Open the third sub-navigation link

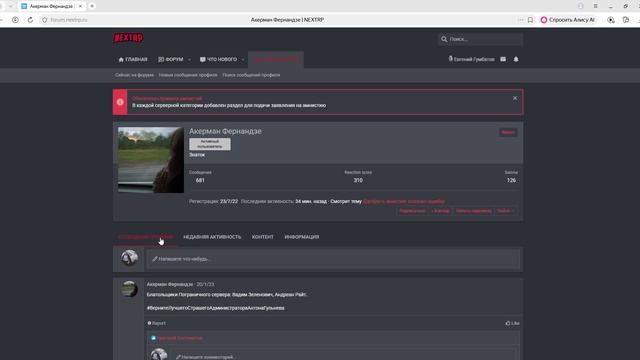coord(251,75)
